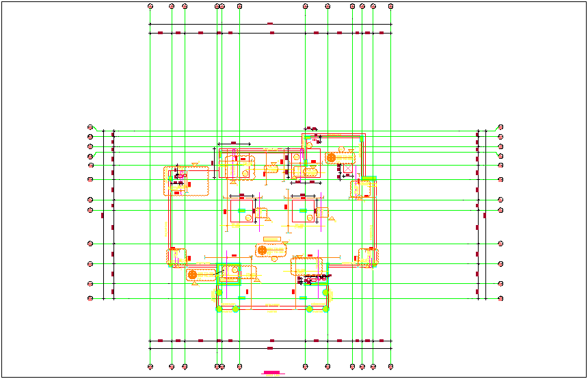This screenshot has width=588, height=379.
Task: Click the red dimension text on the far-right vertical line
Action: pyautogui.click(x=485, y=215)
